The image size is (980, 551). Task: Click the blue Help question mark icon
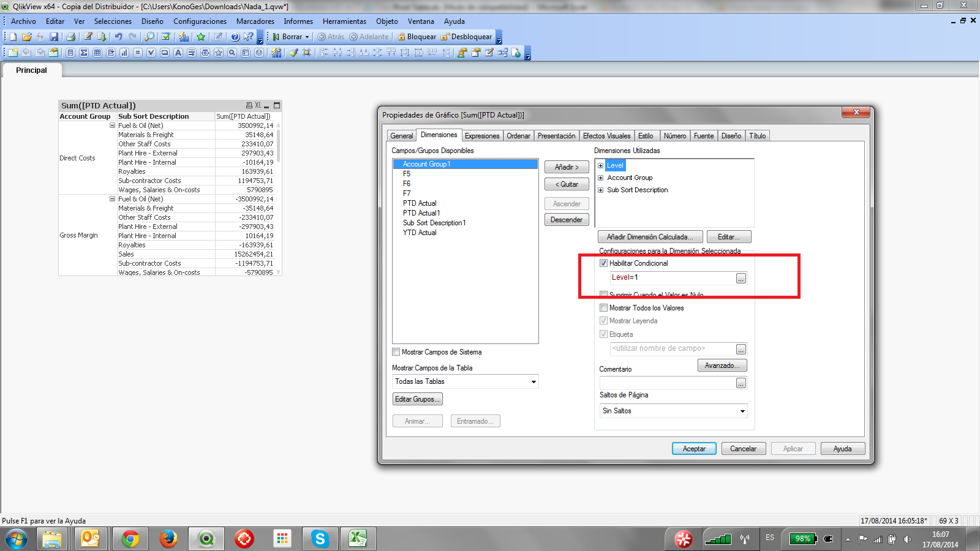(235, 37)
